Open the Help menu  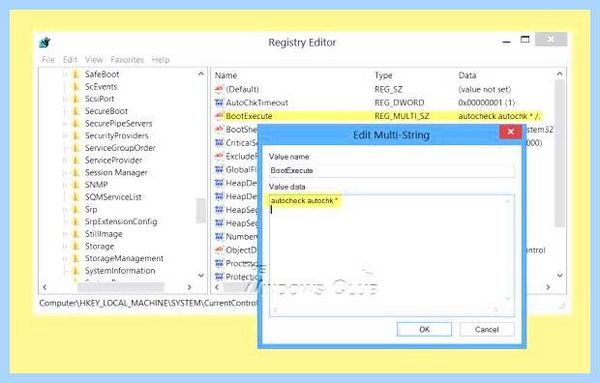click(160, 60)
